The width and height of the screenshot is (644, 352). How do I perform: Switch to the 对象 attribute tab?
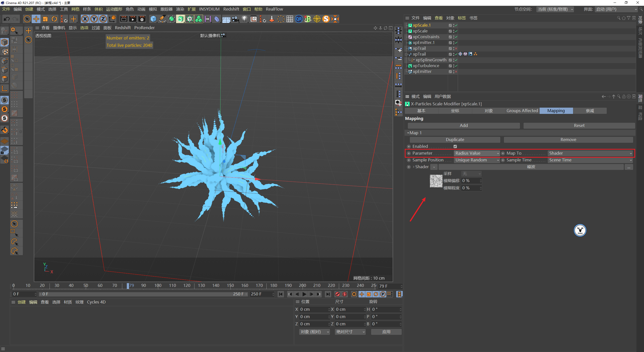(x=489, y=111)
